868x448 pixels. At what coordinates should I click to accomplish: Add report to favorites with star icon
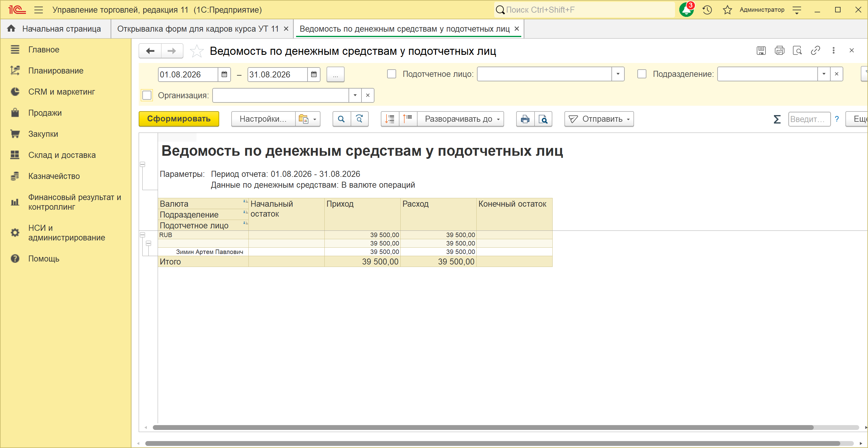197,51
